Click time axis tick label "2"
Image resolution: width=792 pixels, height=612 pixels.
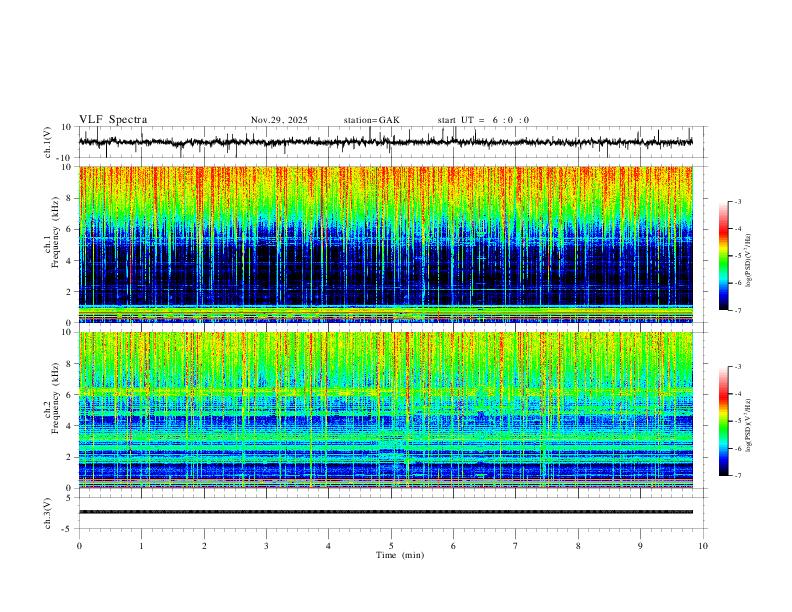click(x=204, y=546)
